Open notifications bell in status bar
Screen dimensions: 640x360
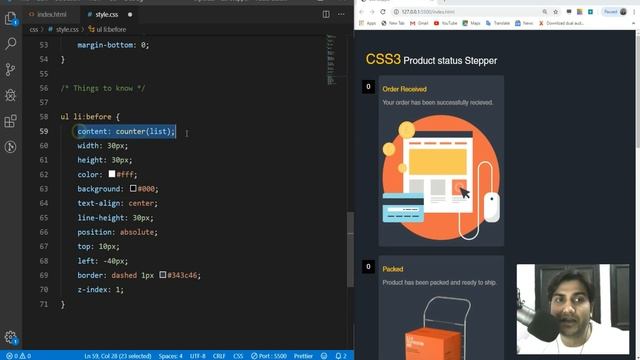pyautogui.click(x=340, y=356)
